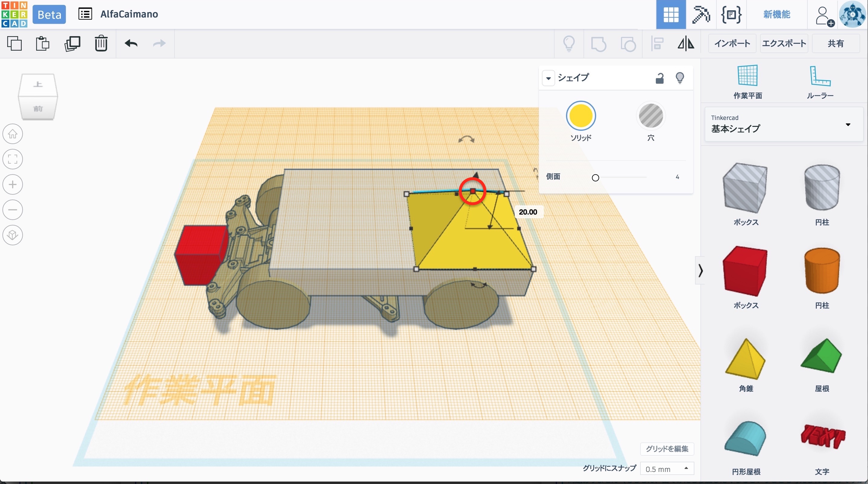Open the mirror (flip) tool

tap(686, 43)
